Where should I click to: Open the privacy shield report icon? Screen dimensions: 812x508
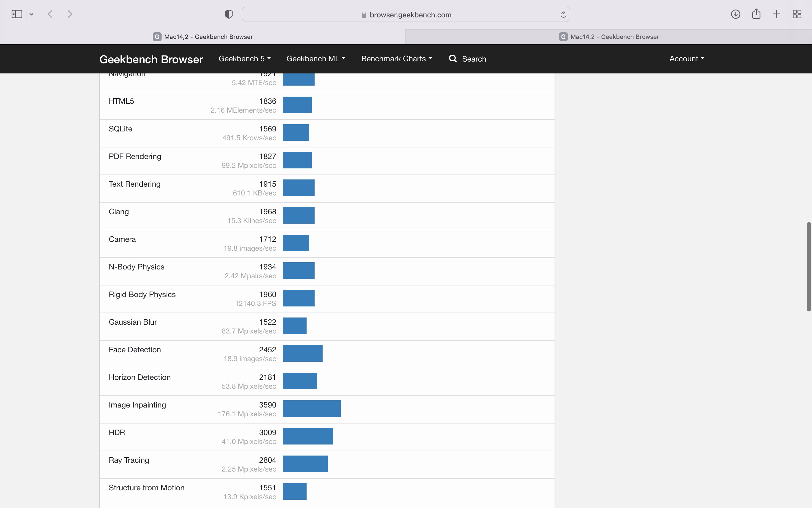(228, 14)
